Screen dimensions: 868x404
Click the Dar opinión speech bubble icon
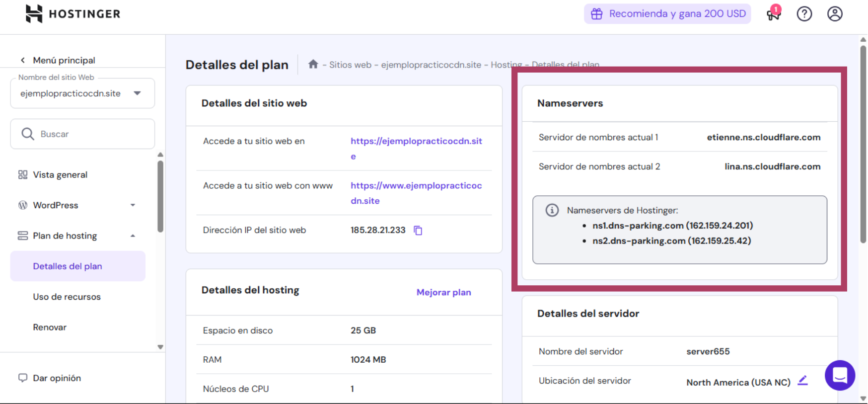[23, 378]
